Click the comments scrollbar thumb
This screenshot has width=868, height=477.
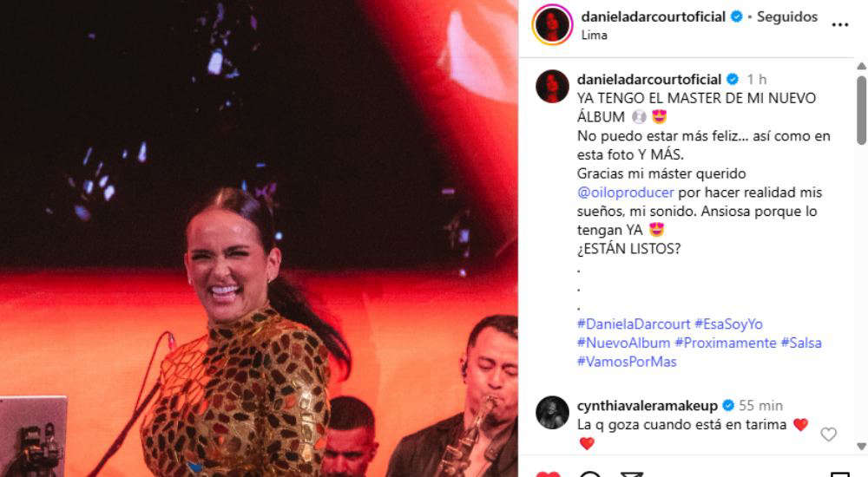[x=861, y=111]
